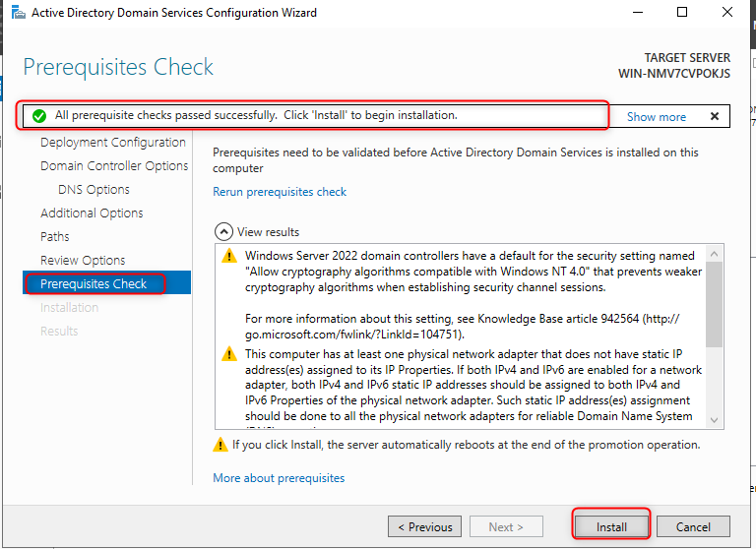Image resolution: width=756 pixels, height=549 pixels.
Task: Click the grayed-out Installation step
Action: 70,308
